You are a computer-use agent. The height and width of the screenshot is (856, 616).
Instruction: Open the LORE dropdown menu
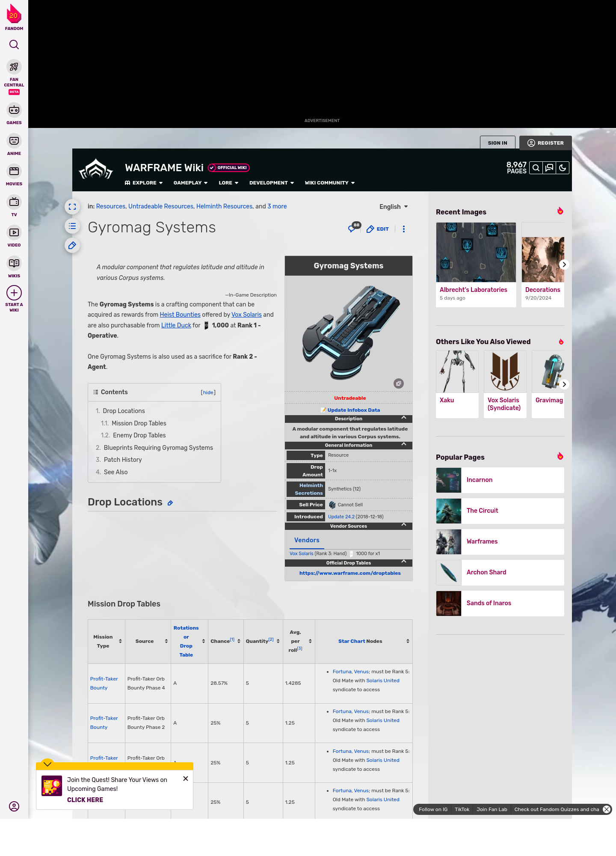(x=228, y=183)
